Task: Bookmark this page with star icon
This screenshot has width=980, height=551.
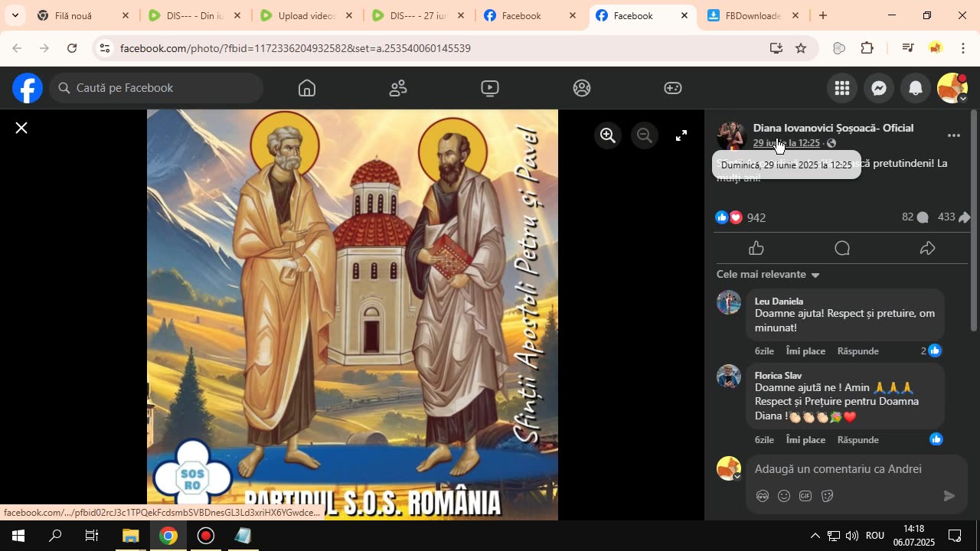Action: (801, 48)
